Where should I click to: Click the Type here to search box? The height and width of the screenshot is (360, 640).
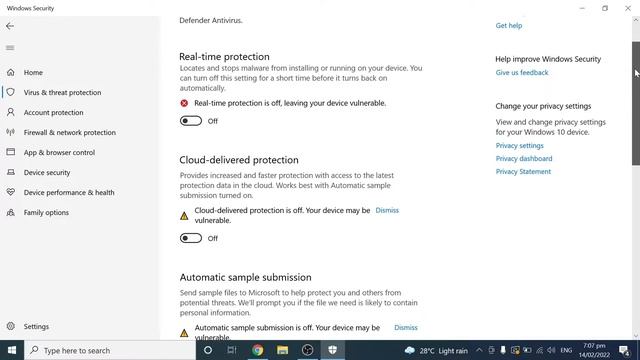tap(110, 350)
